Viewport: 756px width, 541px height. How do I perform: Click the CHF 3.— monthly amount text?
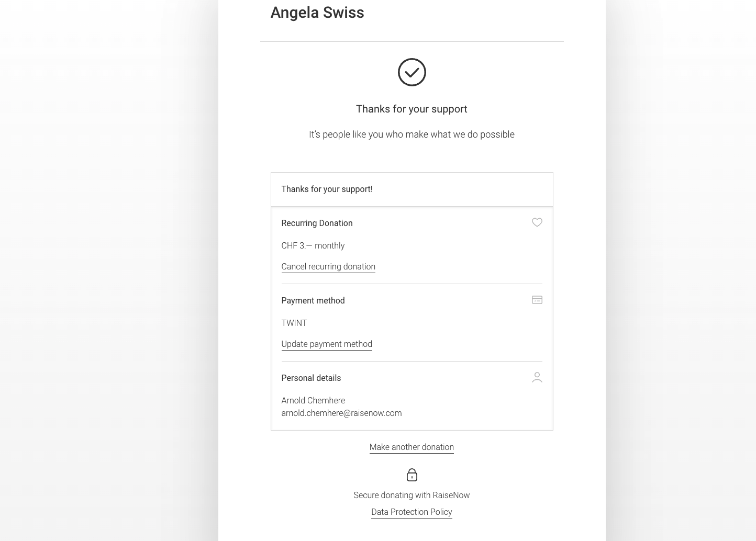pyautogui.click(x=313, y=245)
